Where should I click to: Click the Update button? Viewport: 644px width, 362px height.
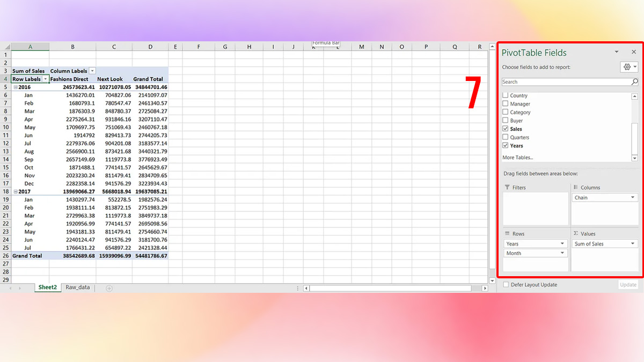[628, 285]
